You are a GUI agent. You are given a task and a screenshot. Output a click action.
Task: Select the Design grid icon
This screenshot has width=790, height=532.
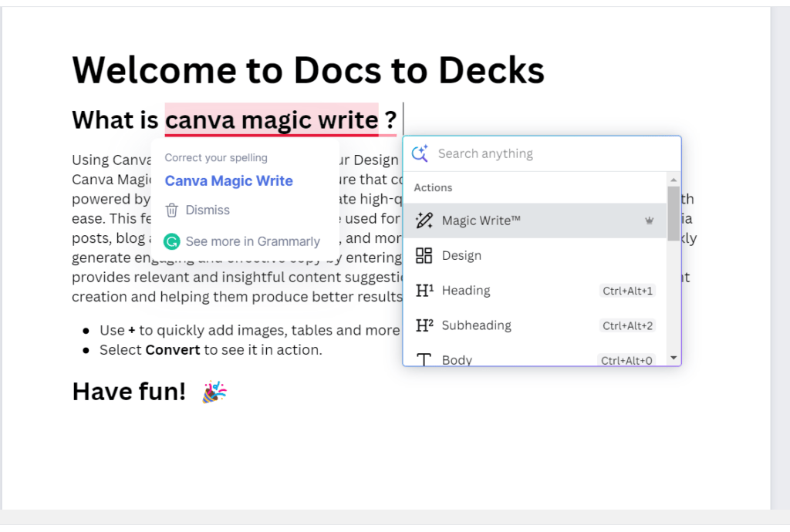pos(424,256)
